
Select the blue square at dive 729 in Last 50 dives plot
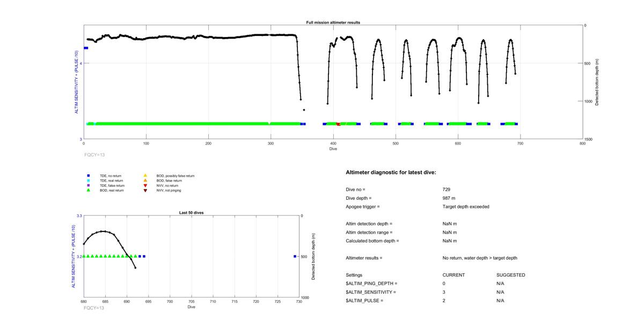point(295,256)
